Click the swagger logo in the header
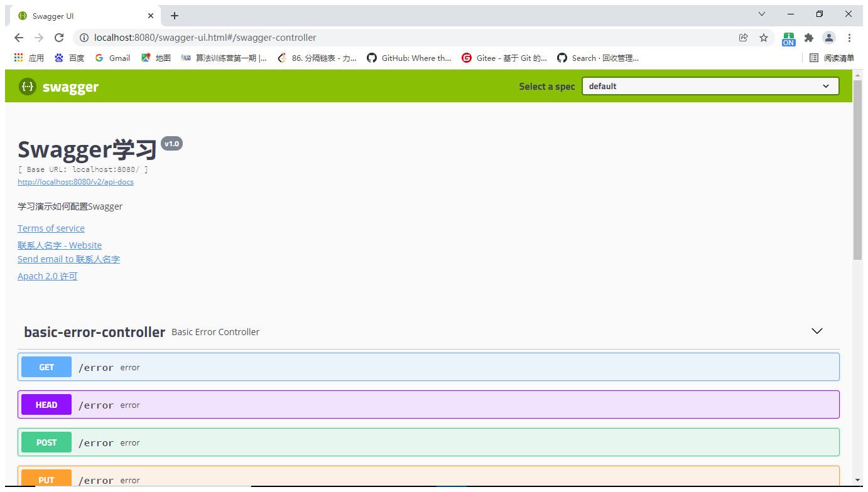Image resolution: width=868 pixels, height=492 pixels. pyautogui.click(x=58, y=86)
